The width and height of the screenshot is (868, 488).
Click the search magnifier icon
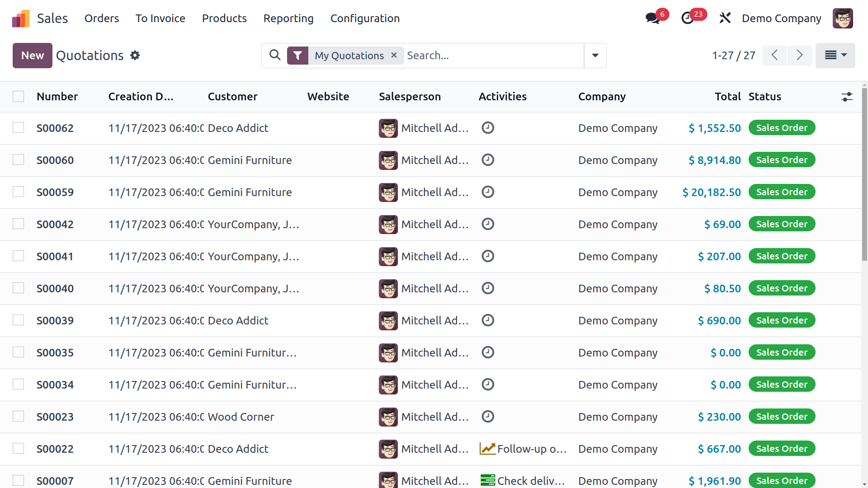(275, 55)
